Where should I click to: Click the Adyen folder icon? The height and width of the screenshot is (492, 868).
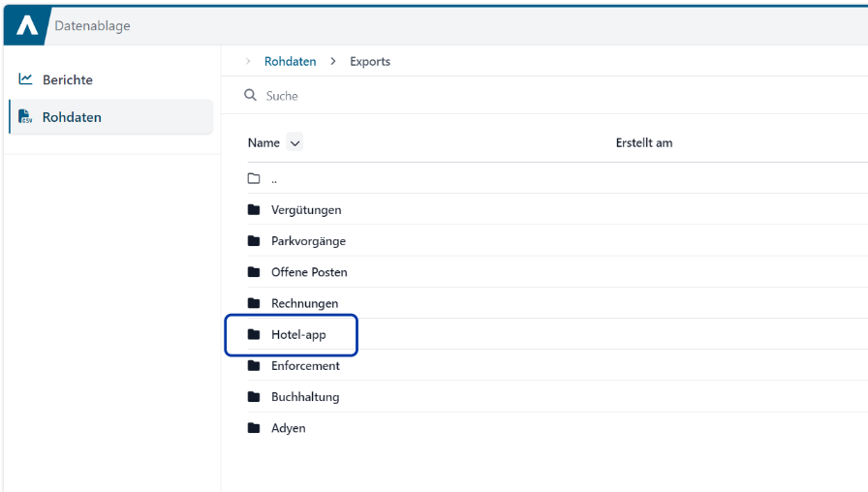254,428
